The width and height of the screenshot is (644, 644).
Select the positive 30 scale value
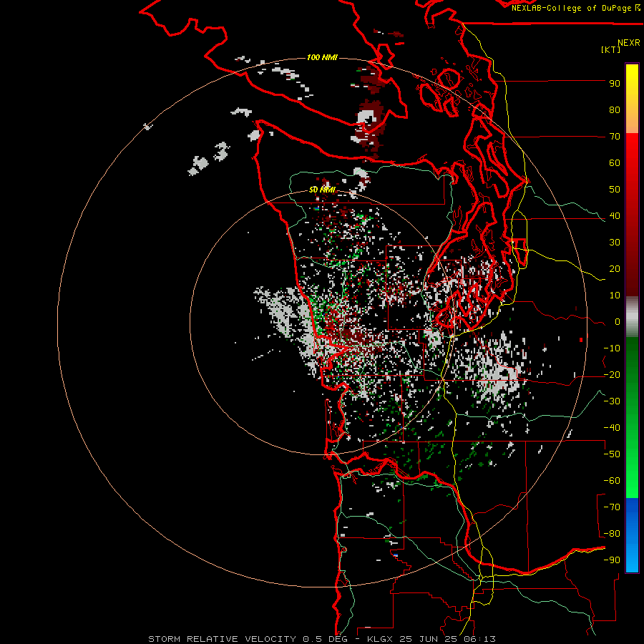[x=615, y=243]
